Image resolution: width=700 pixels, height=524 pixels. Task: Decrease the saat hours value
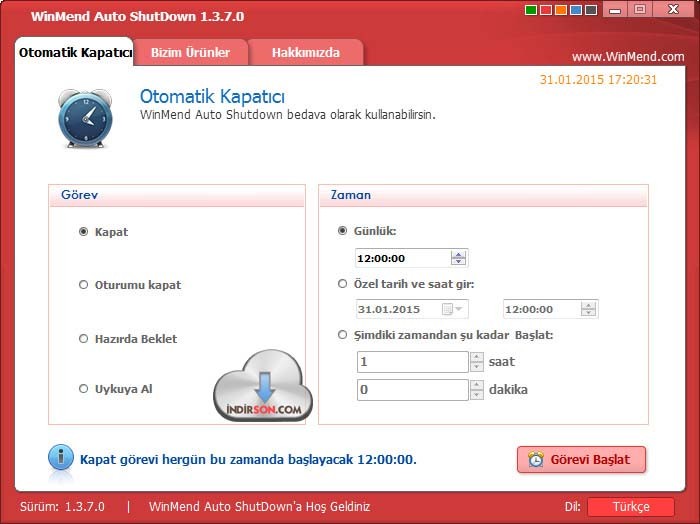pyautogui.click(x=477, y=366)
